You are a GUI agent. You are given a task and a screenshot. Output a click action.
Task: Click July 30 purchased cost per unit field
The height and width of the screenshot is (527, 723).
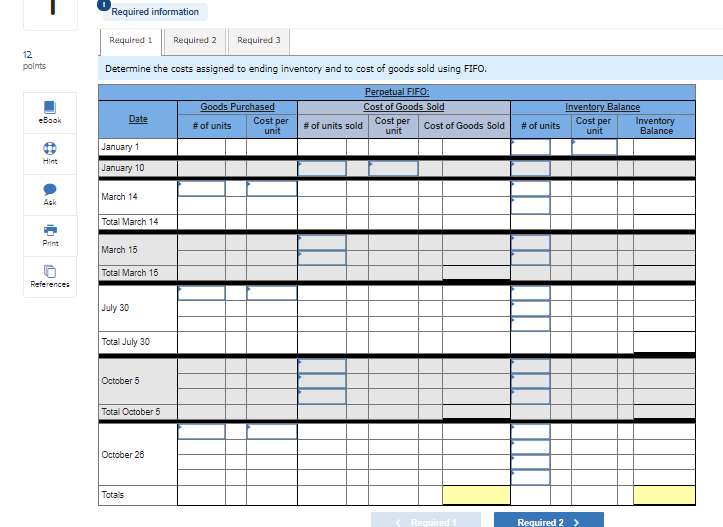click(272, 293)
